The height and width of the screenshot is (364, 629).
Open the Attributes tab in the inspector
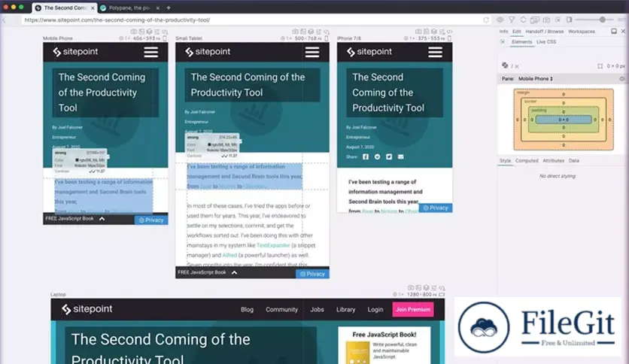pyautogui.click(x=553, y=160)
